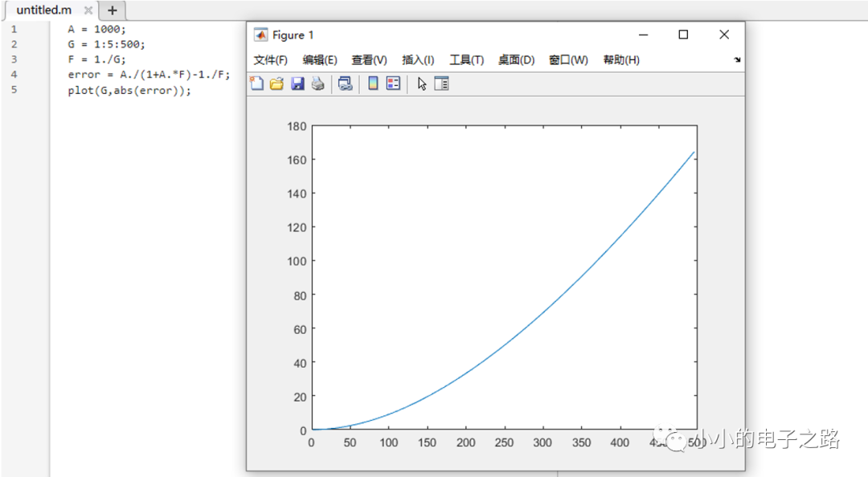Add a new editor tab with plus button
Viewport: 868px width, 477px height.
113,10
